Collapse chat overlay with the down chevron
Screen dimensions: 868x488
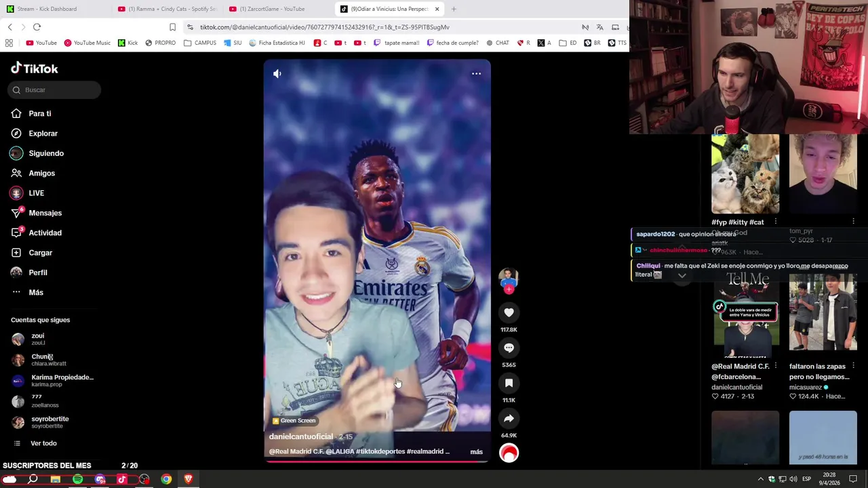click(682, 275)
